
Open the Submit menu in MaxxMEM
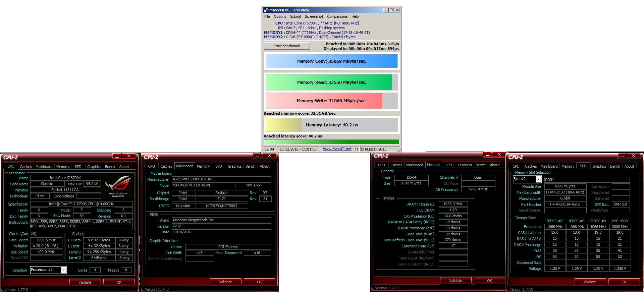(296, 16)
